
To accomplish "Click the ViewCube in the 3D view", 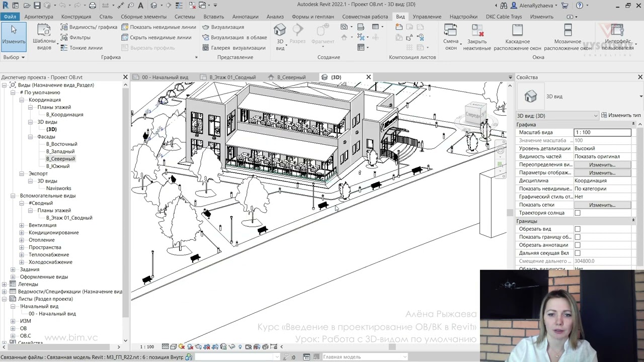I will click(x=475, y=115).
